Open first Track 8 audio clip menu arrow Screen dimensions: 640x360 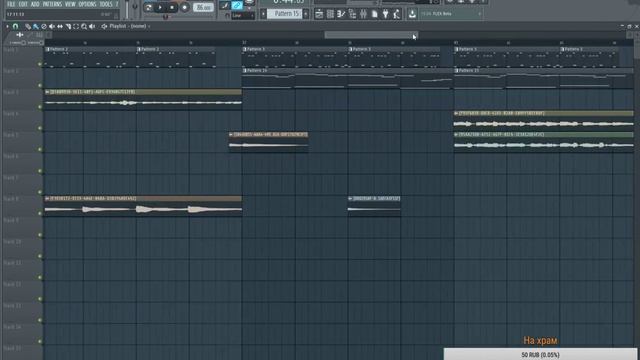tap(47, 199)
